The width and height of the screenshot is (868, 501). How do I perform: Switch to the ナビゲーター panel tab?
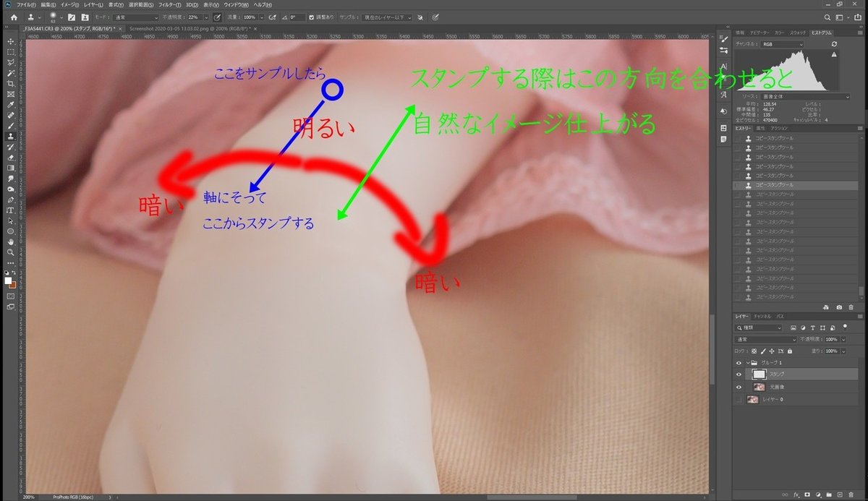(x=759, y=33)
